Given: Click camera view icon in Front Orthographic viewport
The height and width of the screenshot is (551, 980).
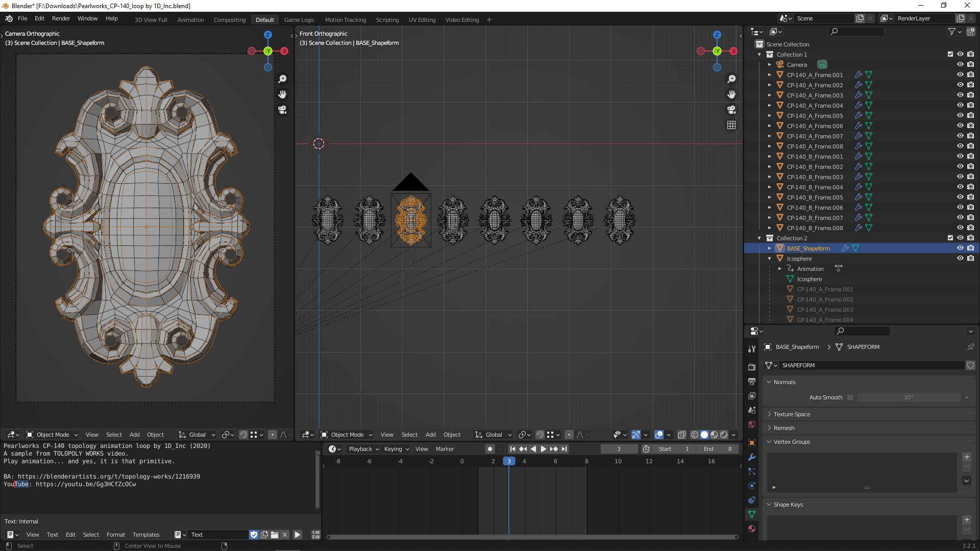Looking at the screenshot, I should [731, 110].
